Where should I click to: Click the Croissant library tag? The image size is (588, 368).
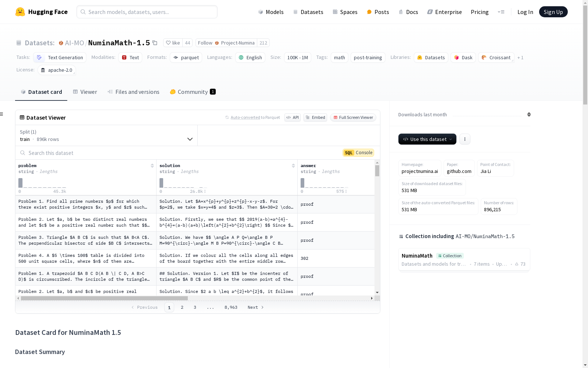click(x=496, y=57)
